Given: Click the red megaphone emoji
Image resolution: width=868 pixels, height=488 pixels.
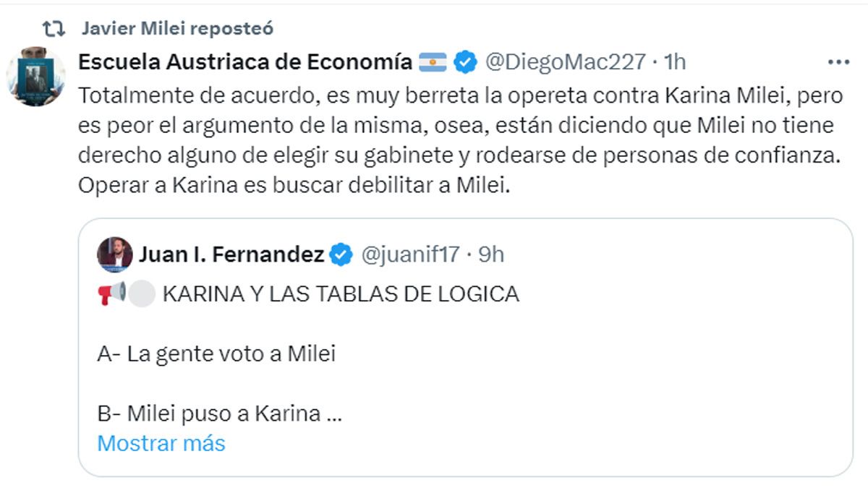Looking at the screenshot, I should click(x=111, y=294).
